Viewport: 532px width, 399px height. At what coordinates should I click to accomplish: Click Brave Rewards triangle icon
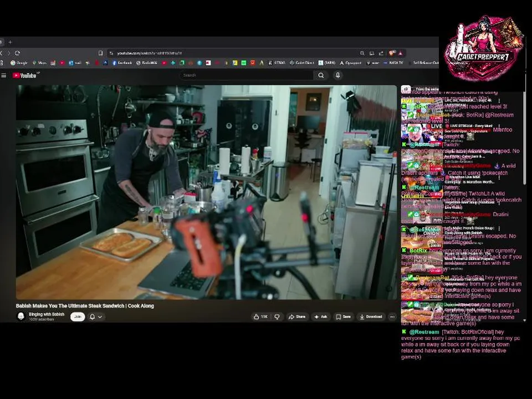pyautogui.click(x=401, y=53)
